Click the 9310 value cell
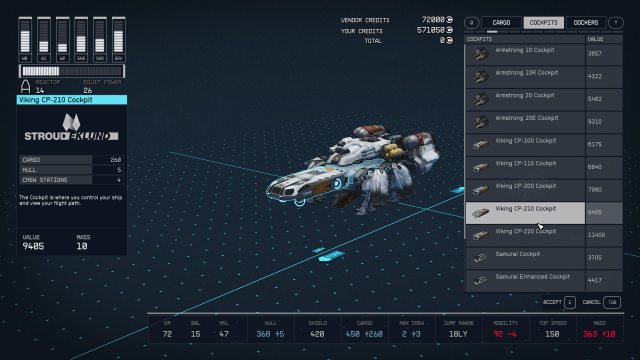This screenshot has height=360, width=640. click(x=604, y=122)
